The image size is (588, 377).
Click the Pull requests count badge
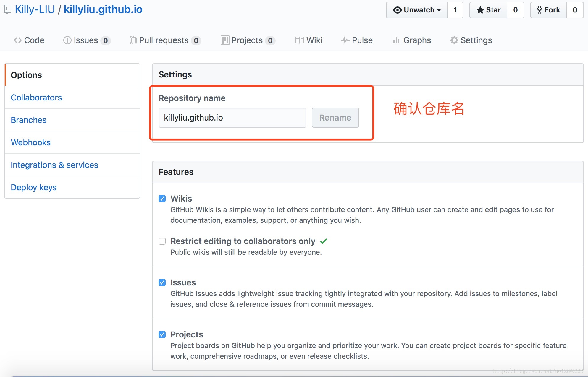(196, 40)
